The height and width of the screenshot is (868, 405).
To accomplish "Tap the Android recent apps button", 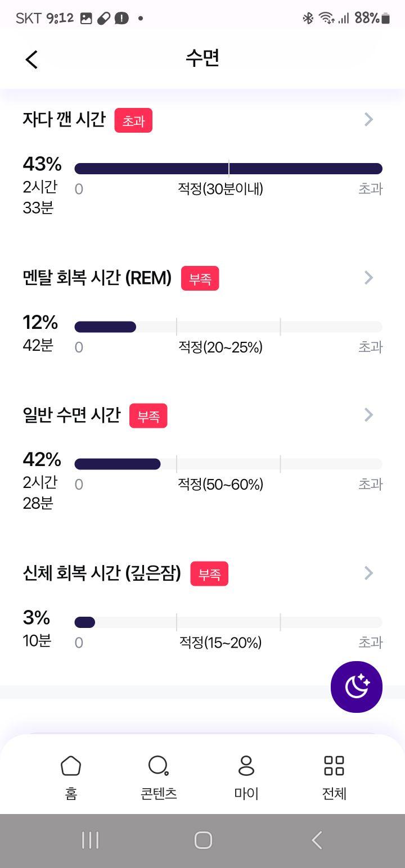I will coord(90,840).
